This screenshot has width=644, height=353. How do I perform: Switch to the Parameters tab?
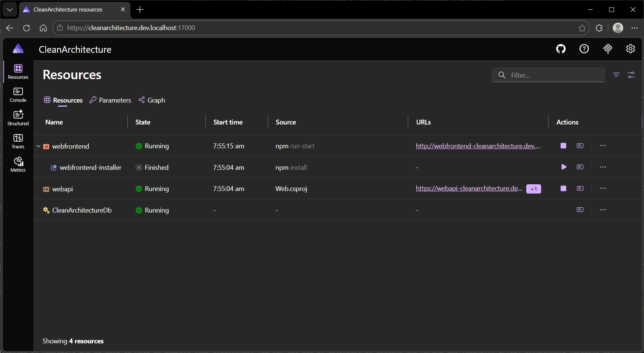pos(110,100)
